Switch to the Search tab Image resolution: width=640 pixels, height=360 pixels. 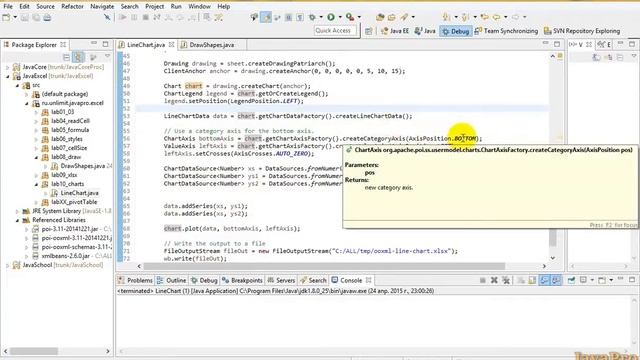click(x=313, y=280)
